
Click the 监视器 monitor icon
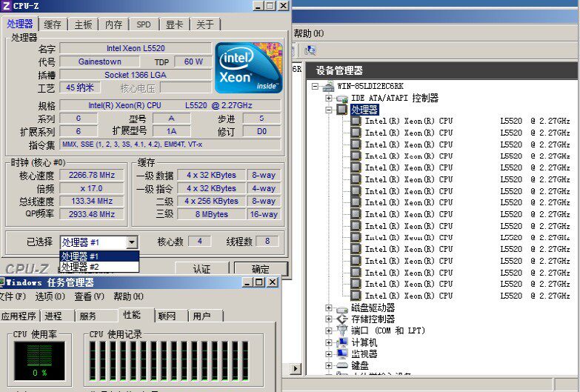point(342,354)
